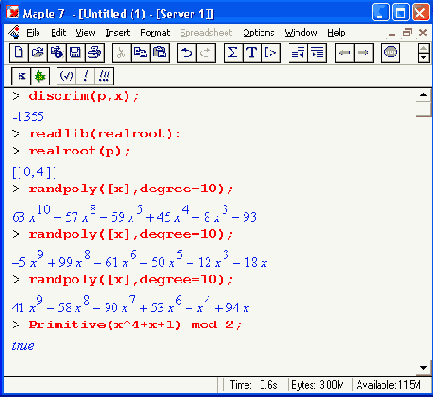Print the worksheet with the printer icon
The width and height of the screenshot is (433, 397).
[x=95, y=53]
